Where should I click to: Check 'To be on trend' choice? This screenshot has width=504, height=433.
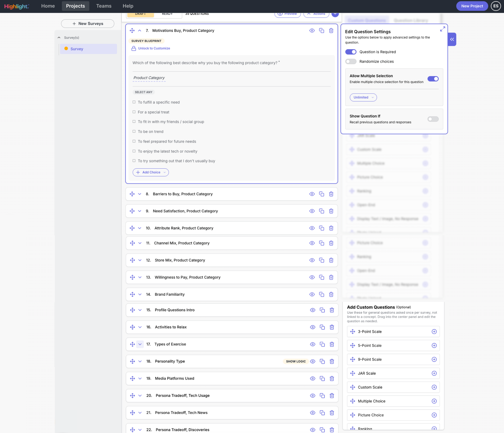134,131
